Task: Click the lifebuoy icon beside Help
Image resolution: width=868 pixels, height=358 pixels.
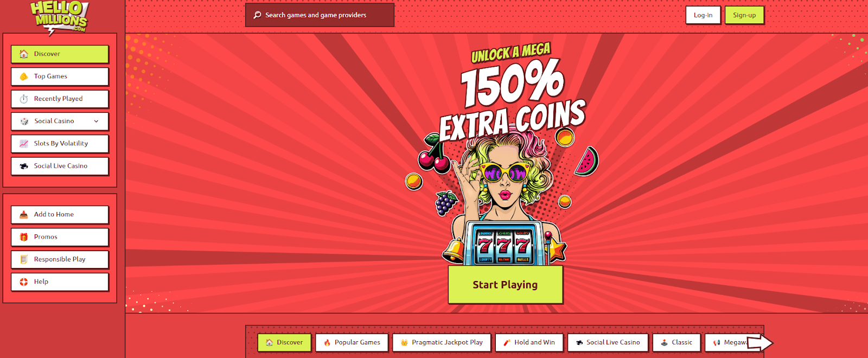Action: pyautogui.click(x=24, y=282)
